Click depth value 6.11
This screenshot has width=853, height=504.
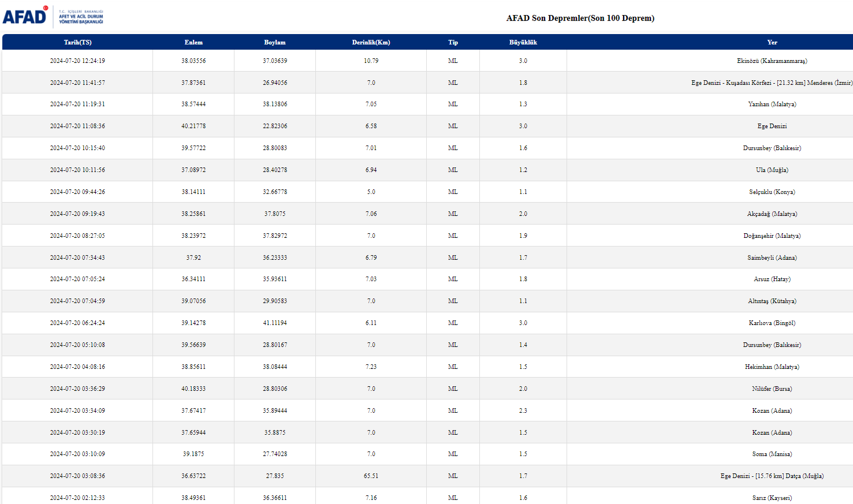[371, 323]
